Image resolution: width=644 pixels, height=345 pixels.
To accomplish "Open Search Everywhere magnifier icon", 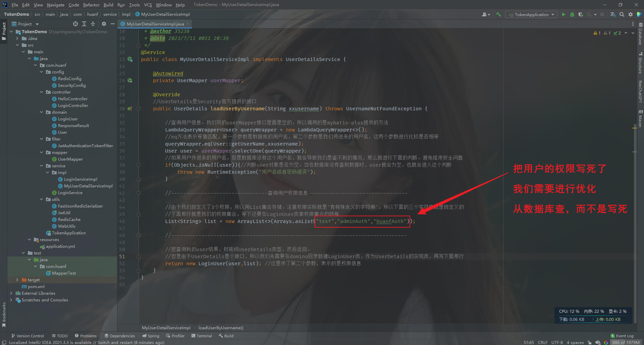I will (x=622, y=14).
